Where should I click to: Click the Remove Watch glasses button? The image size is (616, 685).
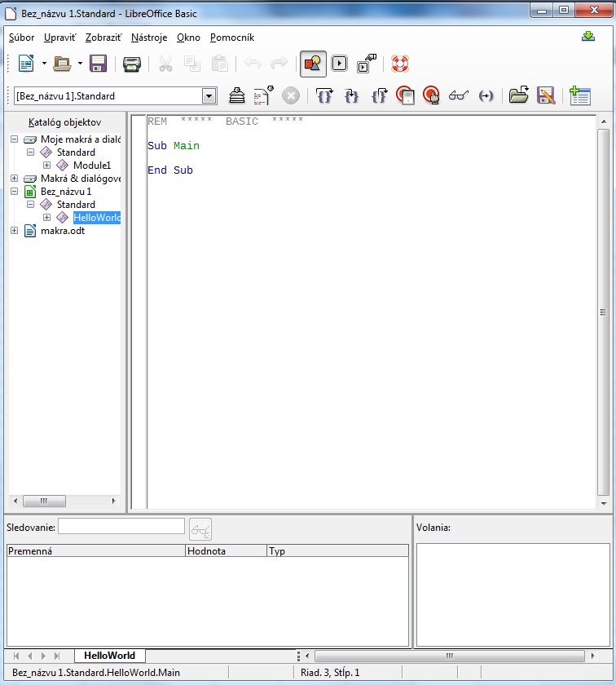point(200,529)
